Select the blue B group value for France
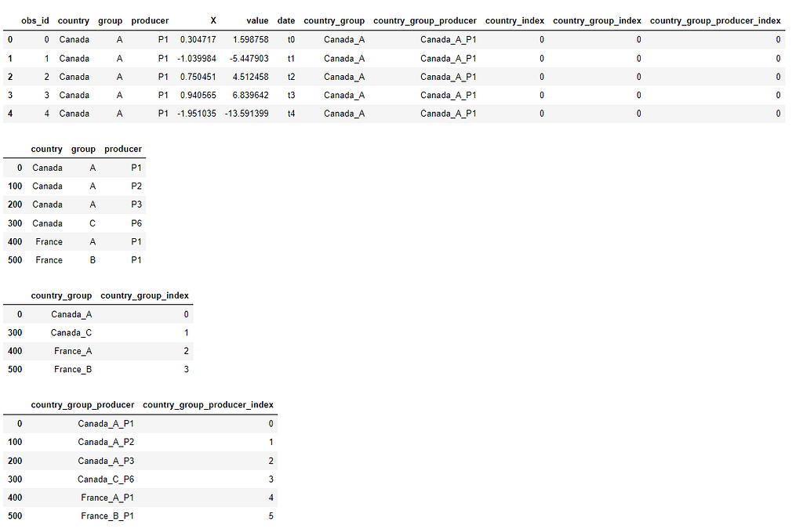 click(x=92, y=259)
